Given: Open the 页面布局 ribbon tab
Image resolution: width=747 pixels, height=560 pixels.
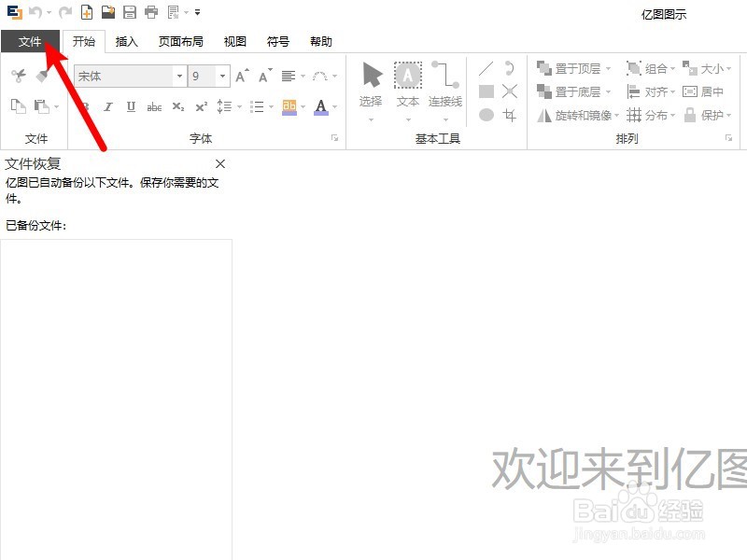Looking at the screenshot, I should click(x=181, y=41).
